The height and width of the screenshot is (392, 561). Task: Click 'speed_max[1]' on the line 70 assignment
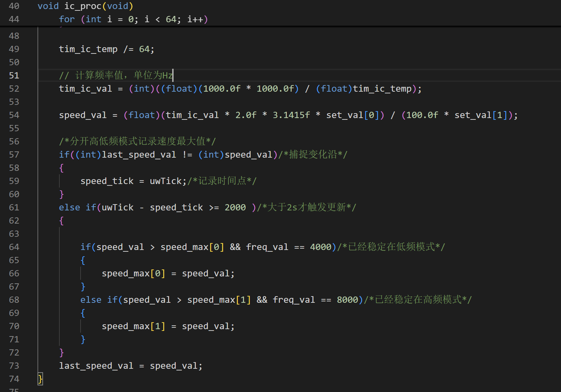click(133, 326)
